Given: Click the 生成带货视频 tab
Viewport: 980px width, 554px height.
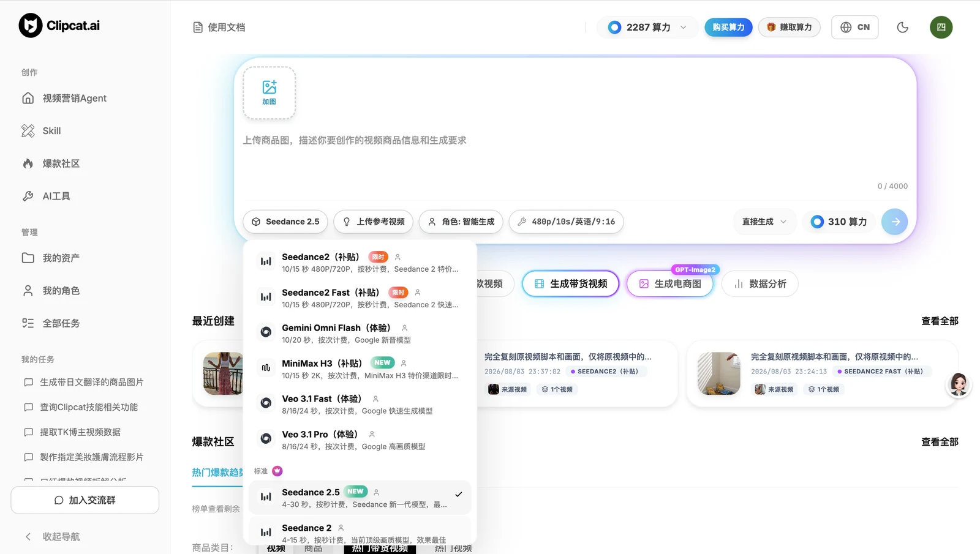Looking at the screenshot, I should tap(570, 284).
